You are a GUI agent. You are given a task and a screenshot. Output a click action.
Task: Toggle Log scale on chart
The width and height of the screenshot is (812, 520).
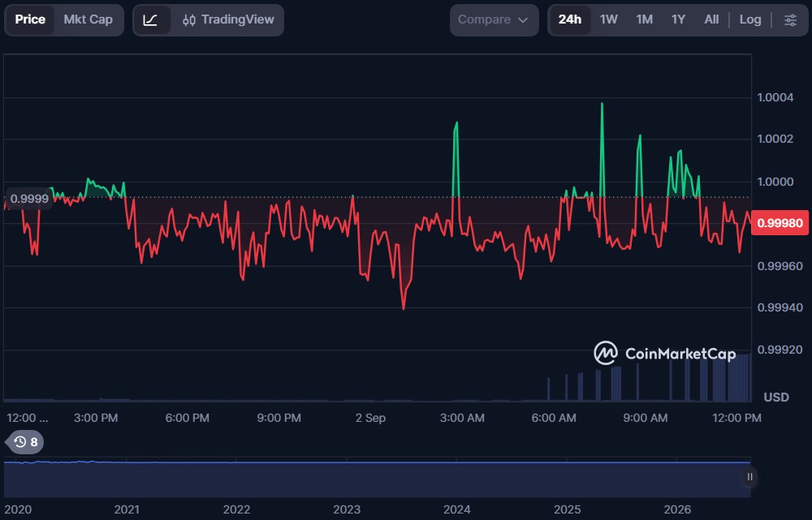[x=749, y=19]
